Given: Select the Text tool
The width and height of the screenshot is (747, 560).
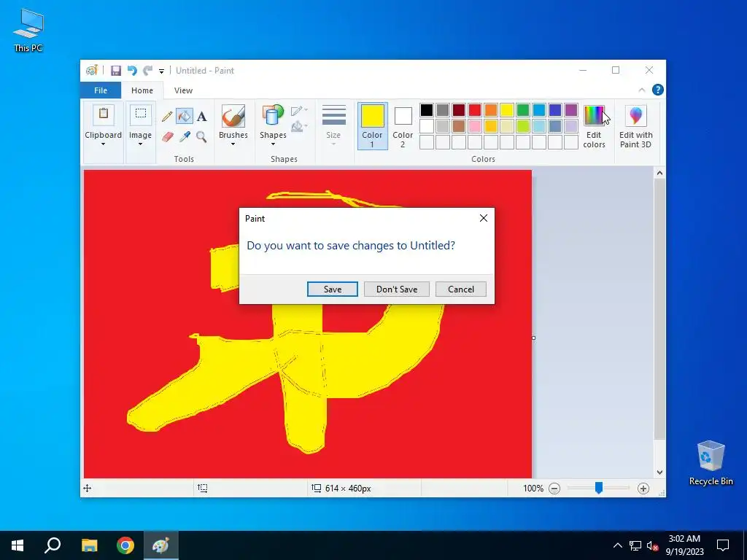Looking at the screenshot, I should tap(202, 116).
